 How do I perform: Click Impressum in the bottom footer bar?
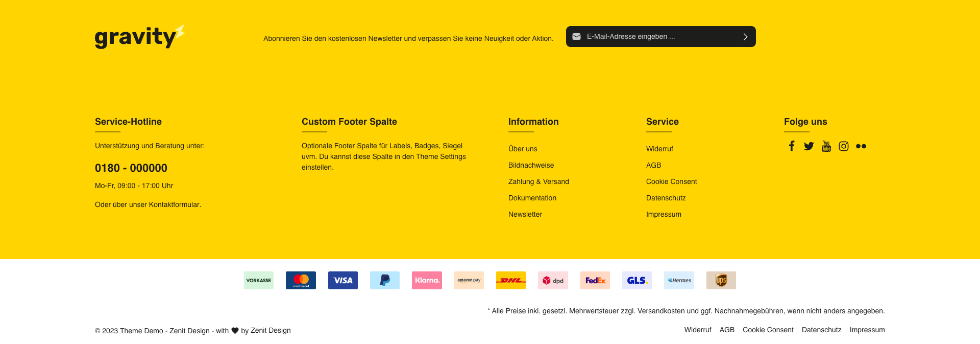click(x=867, y=330)
